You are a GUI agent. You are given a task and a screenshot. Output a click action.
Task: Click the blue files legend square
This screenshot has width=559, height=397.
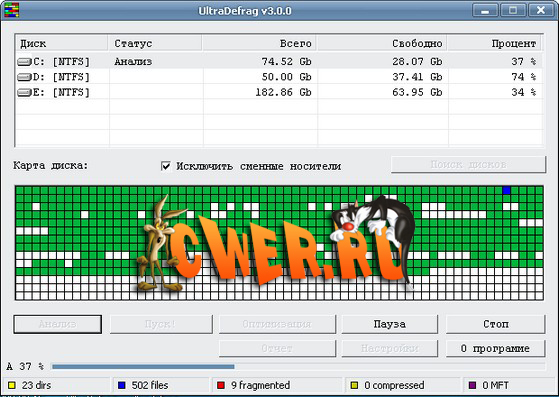122,385
